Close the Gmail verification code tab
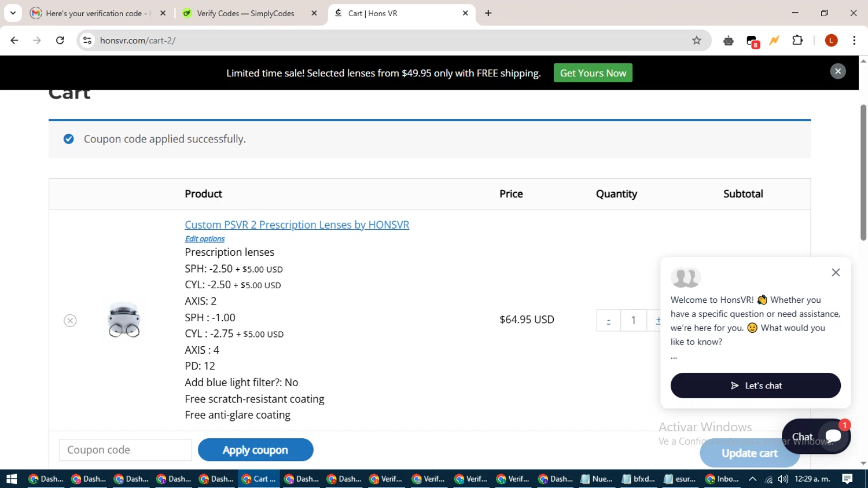The width and height of the screenshot is (868, 488). [163, 13]
